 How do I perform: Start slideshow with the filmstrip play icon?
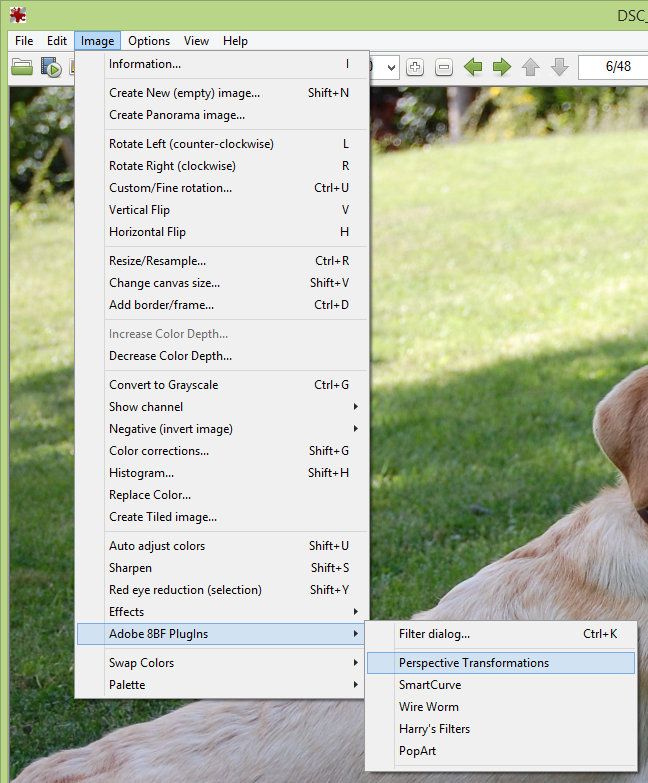[51, 68]
